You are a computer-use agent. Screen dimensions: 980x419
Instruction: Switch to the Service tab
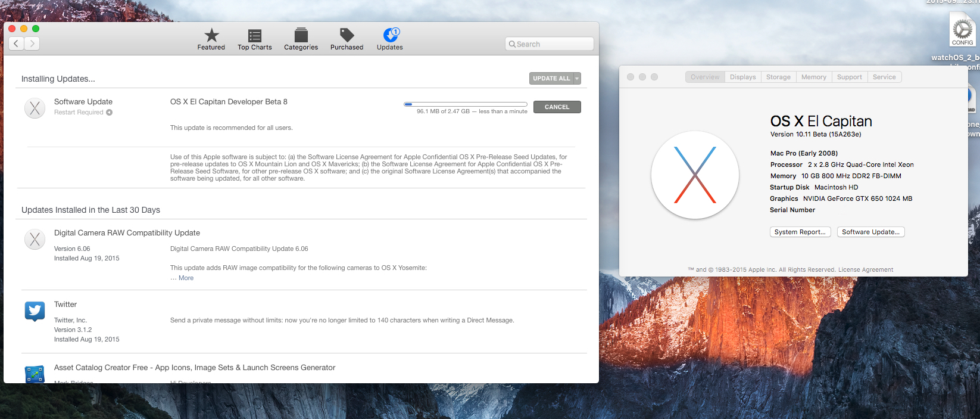point(884,77)
